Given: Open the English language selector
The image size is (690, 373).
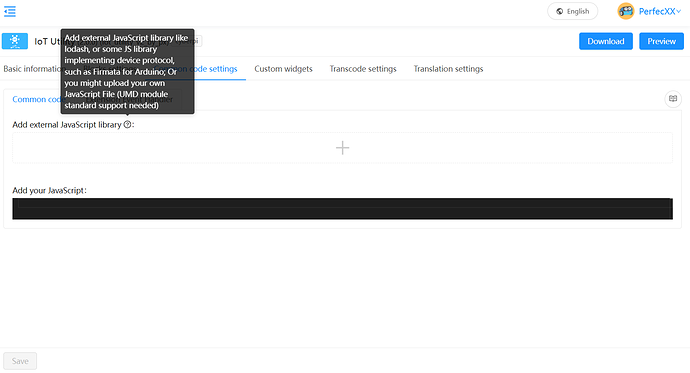Looking at the screenshot, I should coord(573,11).
